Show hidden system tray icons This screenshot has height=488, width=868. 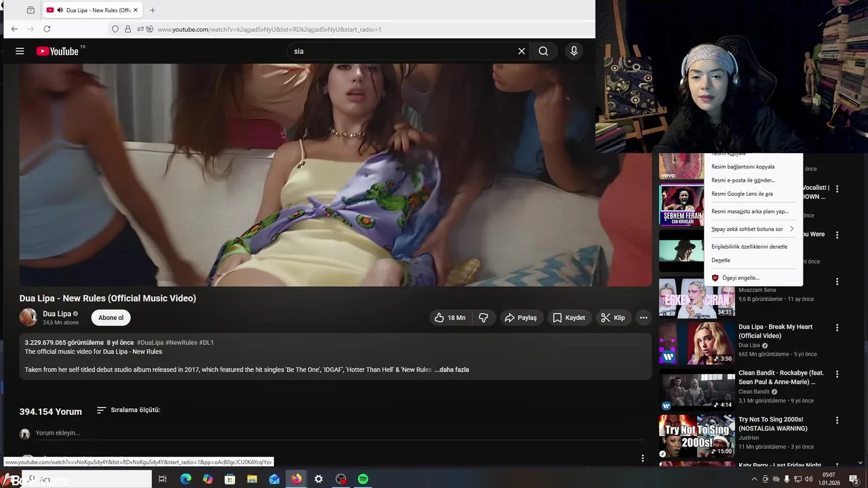click(754, 479)
